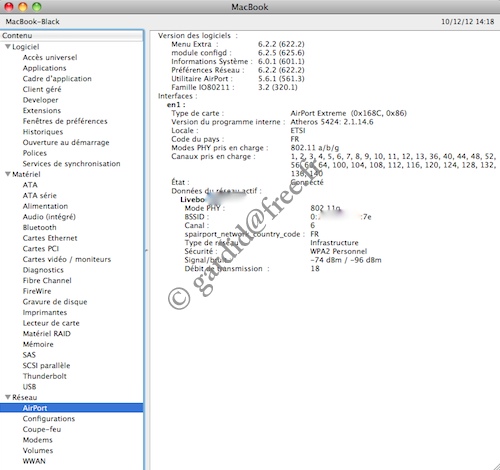Select WWAN network entry
The height and width of the screenshot is (470, 500).
34,461
